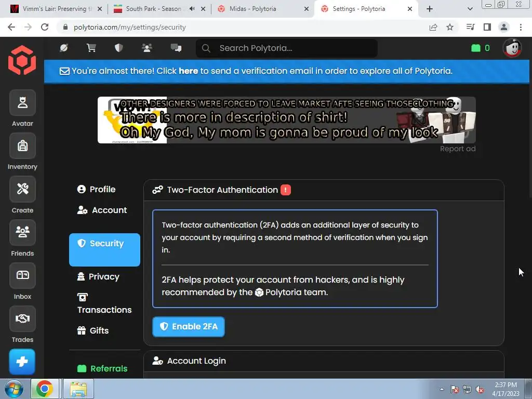Bookmark this page with star icon

[450, 27]
